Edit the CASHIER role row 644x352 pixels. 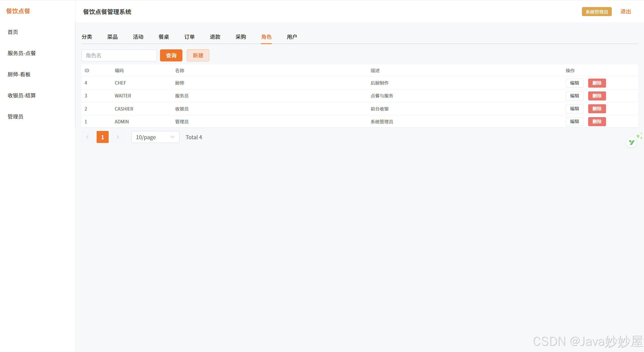point(574,109)
